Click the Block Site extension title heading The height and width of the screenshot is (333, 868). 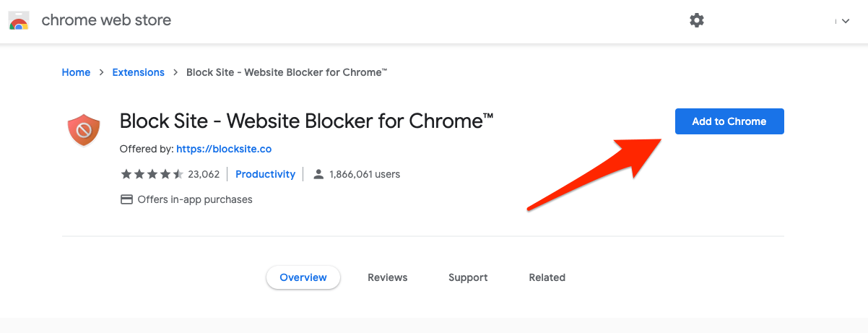click(306, 121)
